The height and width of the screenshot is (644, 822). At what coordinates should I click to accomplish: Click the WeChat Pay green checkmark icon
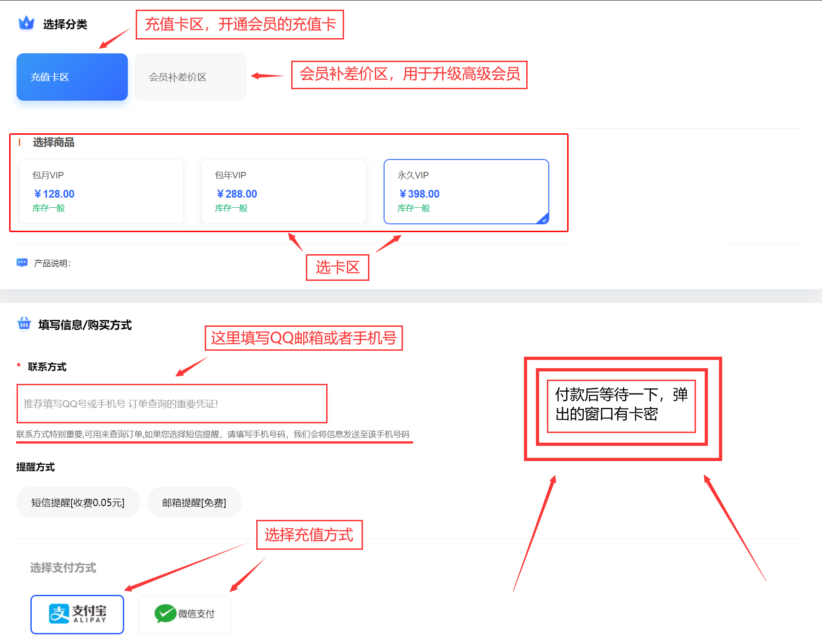point(165,614)
